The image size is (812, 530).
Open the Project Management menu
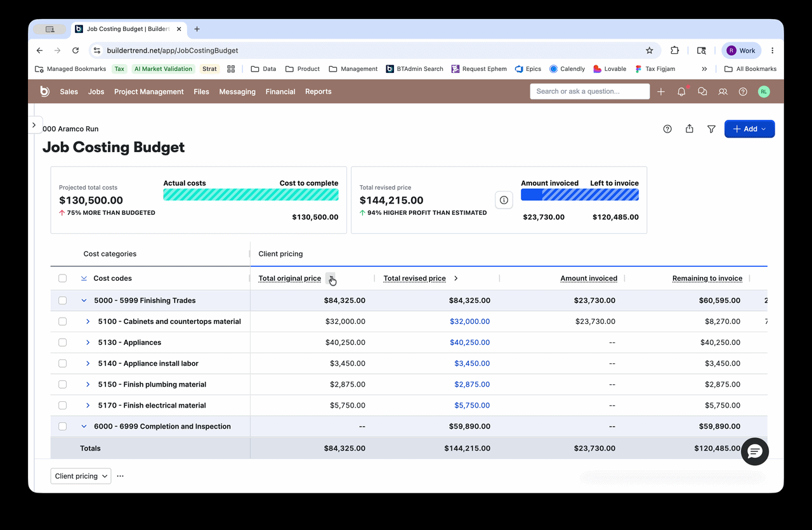[149, 92]
